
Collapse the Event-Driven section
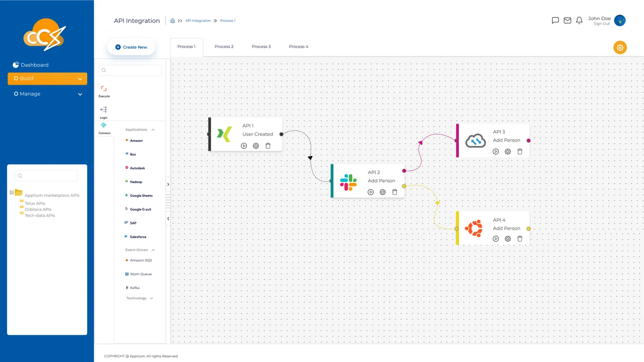pos(153,250)
